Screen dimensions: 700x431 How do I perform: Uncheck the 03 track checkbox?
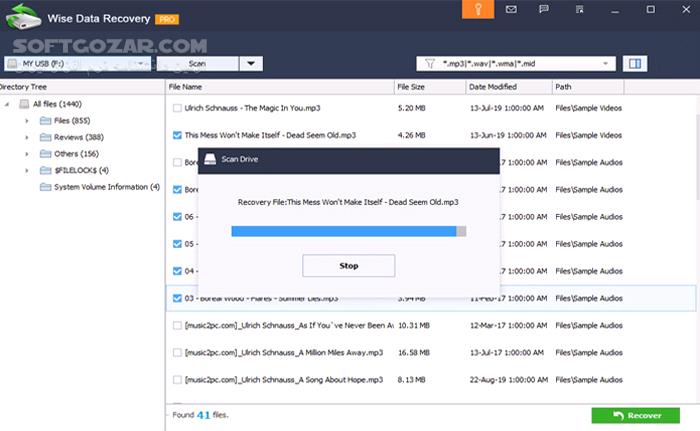click(177, 298)
